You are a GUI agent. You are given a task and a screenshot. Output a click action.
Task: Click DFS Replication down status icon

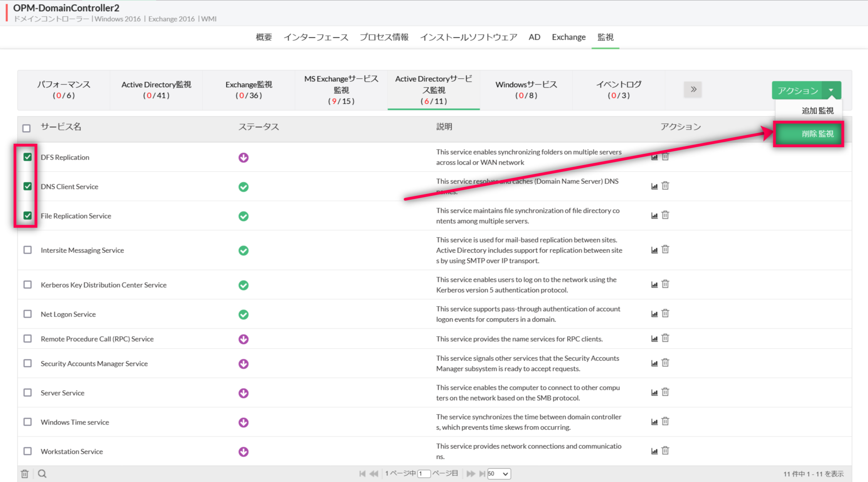243,157
